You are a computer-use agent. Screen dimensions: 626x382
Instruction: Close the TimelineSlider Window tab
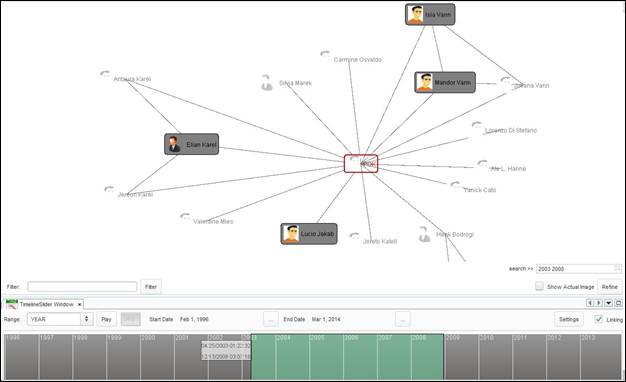pyautogui.click(x=79, y=305)
